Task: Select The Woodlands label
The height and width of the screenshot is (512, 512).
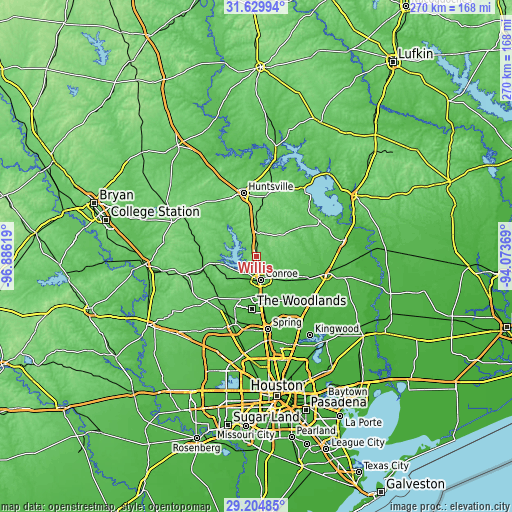Action: click(302, 300)
